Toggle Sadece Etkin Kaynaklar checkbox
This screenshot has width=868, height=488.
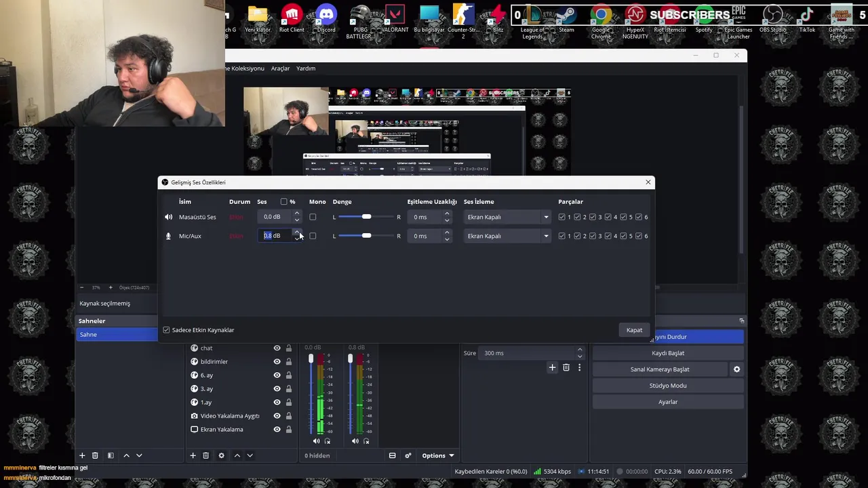pyautogui.click(x=166, y=330)
